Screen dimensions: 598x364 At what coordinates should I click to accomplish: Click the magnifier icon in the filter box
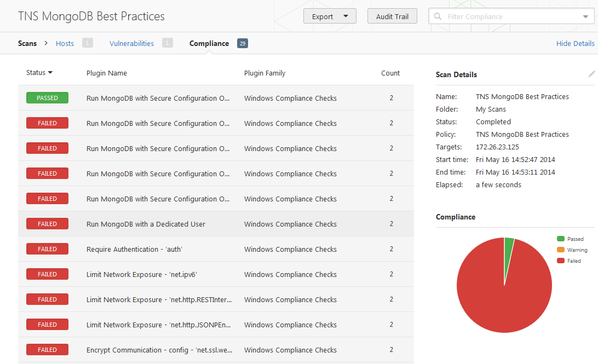click(438, 16)
